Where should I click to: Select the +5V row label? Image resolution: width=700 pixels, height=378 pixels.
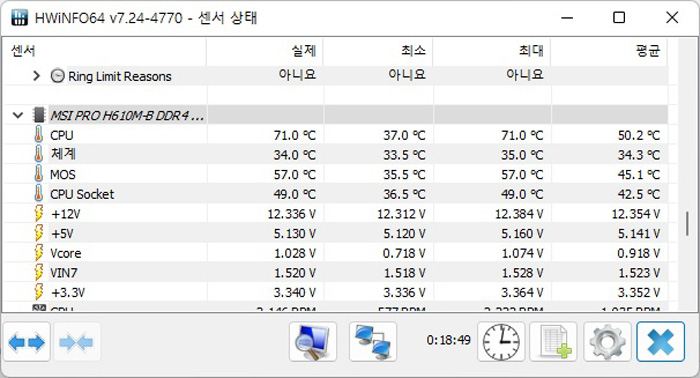[x=62, y=233]
